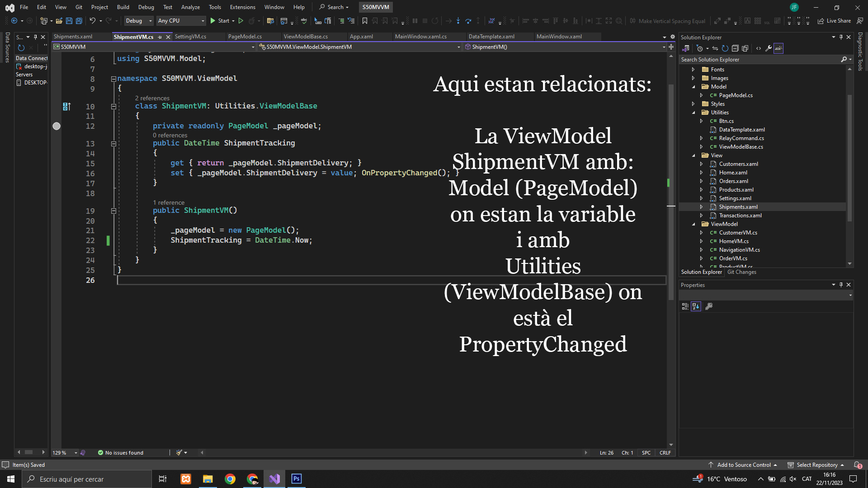The height and width of the screenshot is (488, 868).
Task: Click the Save All toolbar icon
Action: click(79, 21)
